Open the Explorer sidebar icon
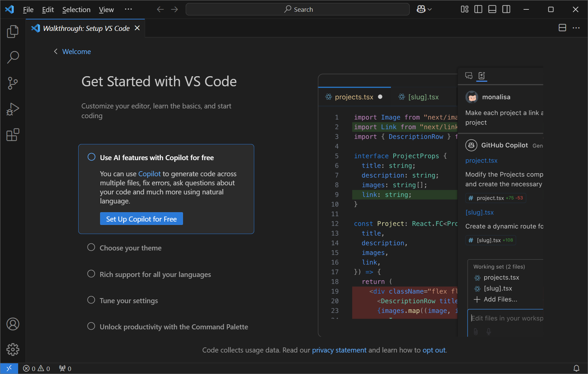Screen dimensions: 588x374 coord(13,31)
